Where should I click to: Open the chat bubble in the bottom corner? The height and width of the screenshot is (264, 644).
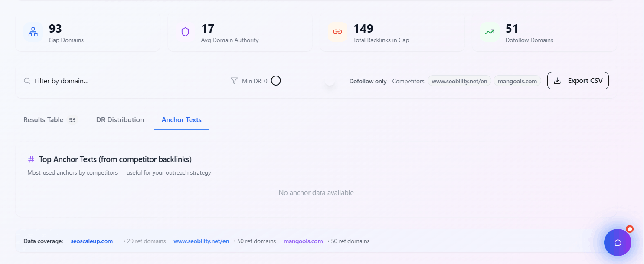pos(618,242)
